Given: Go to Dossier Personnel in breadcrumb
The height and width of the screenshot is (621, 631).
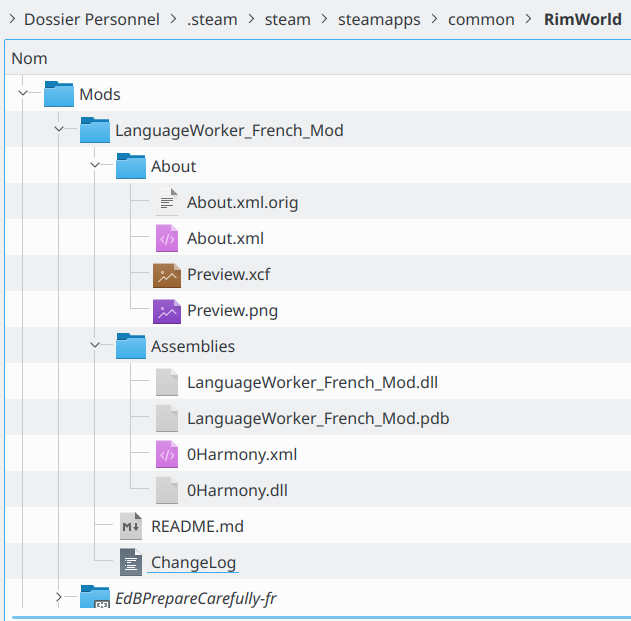Looking at the screenshot, I should click(x=92, y=19).
